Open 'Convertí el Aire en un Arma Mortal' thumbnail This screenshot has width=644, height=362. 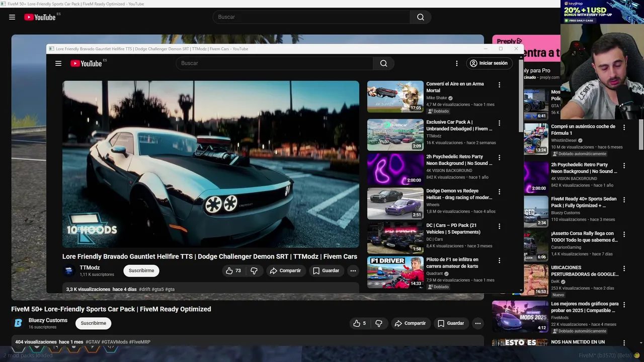pyautogui.click(x=395, y=97)
